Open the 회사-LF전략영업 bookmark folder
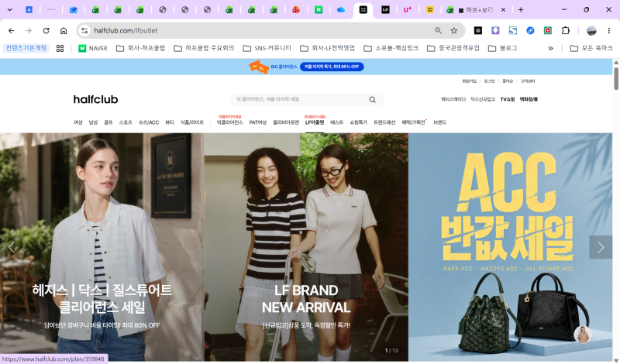Image resolution: width=620 pixels, height=364 pixels. point(327,48)
